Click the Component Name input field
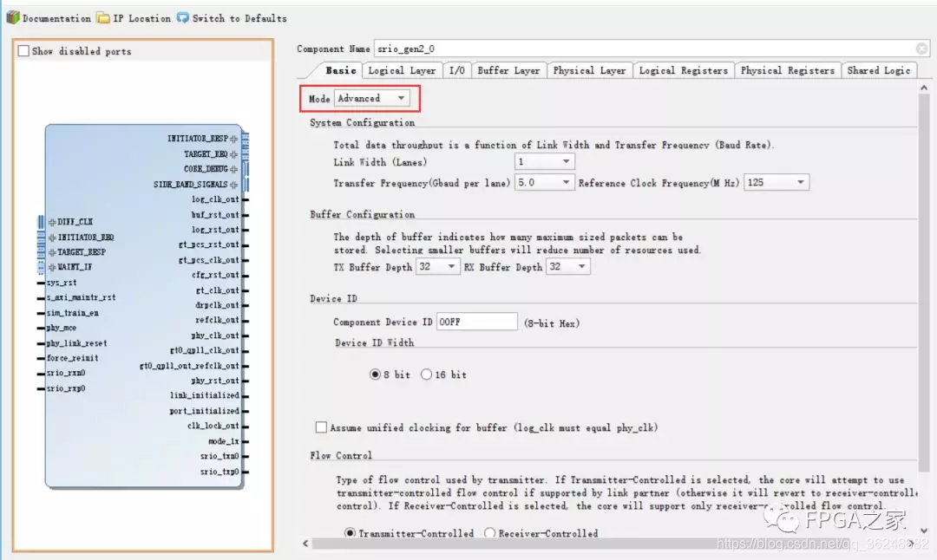The image size is (937, 560). pos(652,49)
